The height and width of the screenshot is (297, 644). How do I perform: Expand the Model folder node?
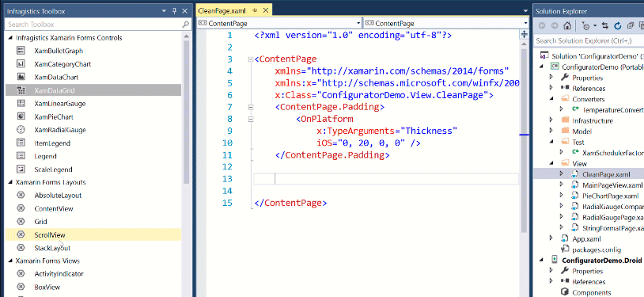pyautogui.click(x=551, y=131)
